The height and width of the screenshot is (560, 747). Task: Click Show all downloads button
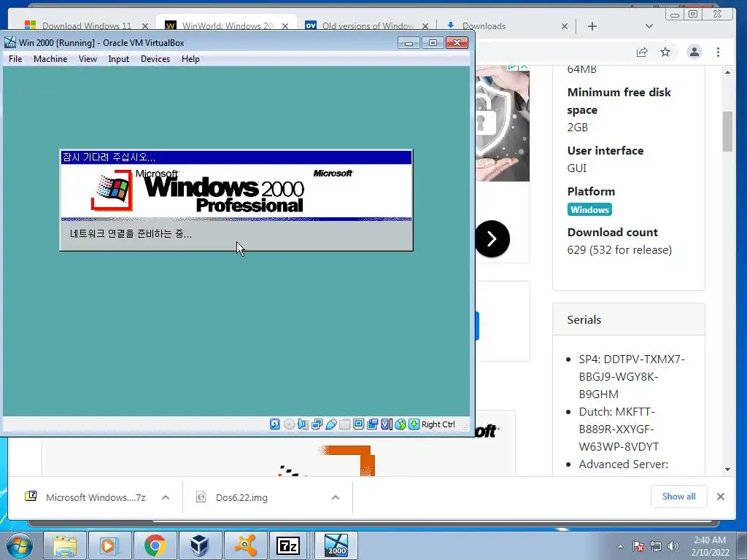679,496
